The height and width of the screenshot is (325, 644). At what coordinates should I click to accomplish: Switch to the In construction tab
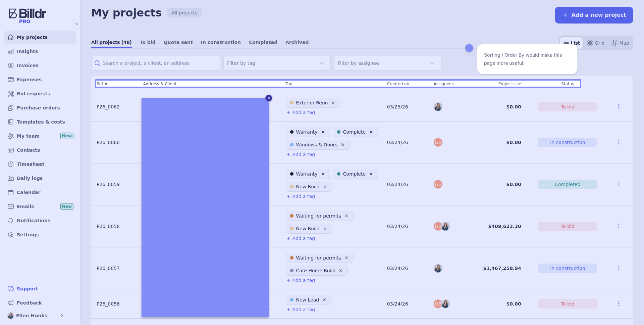click(x=221, y=42)
